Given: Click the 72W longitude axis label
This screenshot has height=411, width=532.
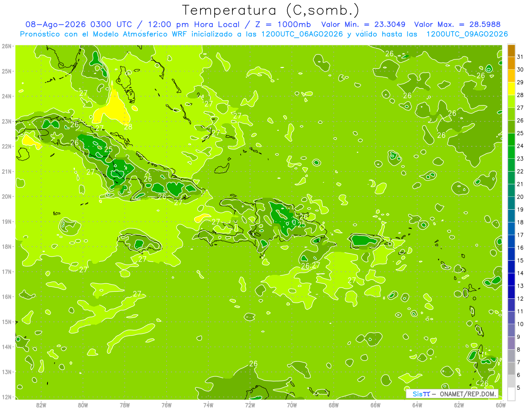Looking at the screenshot, I should point(250,405).
